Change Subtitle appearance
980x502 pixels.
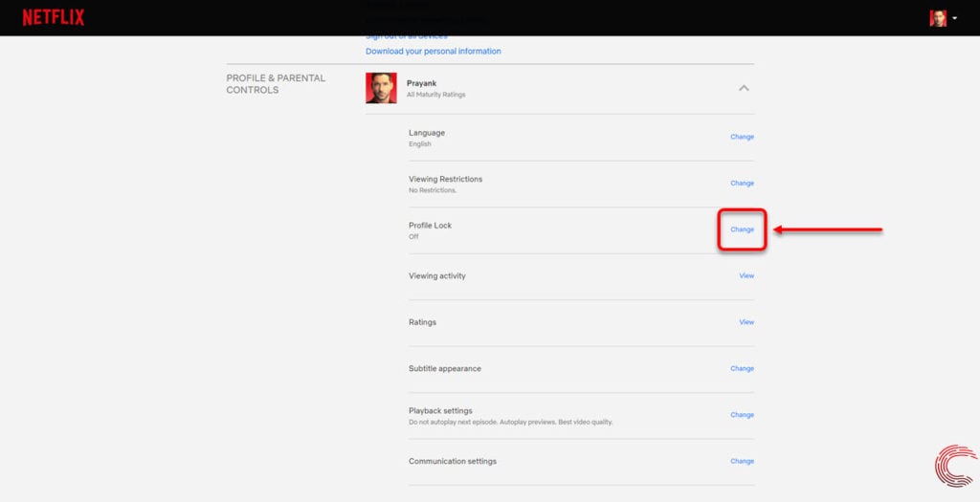click(742, 368)
